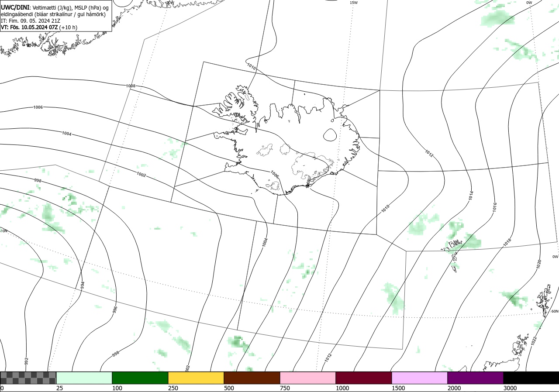Select the legend value 500
The width and height of the screenshot is (559, 392).
229,388
